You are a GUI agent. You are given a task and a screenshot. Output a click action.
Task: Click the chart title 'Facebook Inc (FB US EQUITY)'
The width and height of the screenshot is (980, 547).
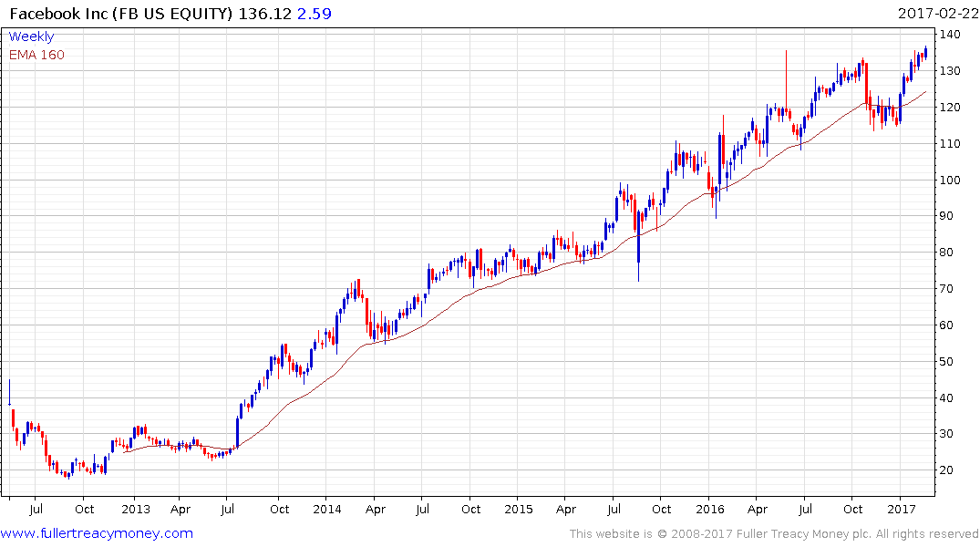[121, 14]
